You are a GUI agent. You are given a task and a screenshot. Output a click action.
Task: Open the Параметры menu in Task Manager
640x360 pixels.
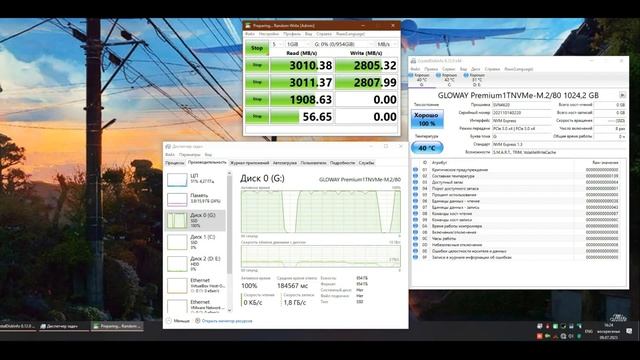[189, 155]
